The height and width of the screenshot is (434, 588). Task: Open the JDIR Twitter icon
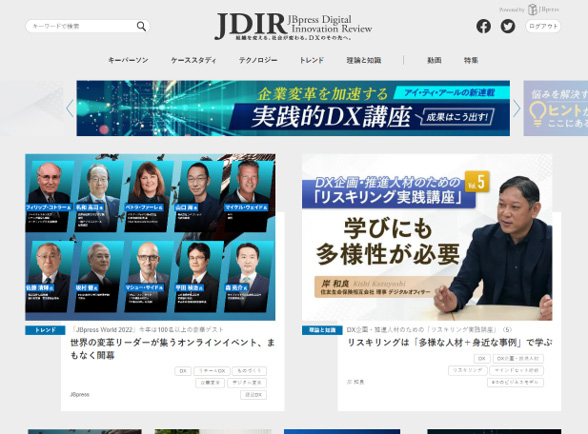pyautogui.click(x=508, y=26)
